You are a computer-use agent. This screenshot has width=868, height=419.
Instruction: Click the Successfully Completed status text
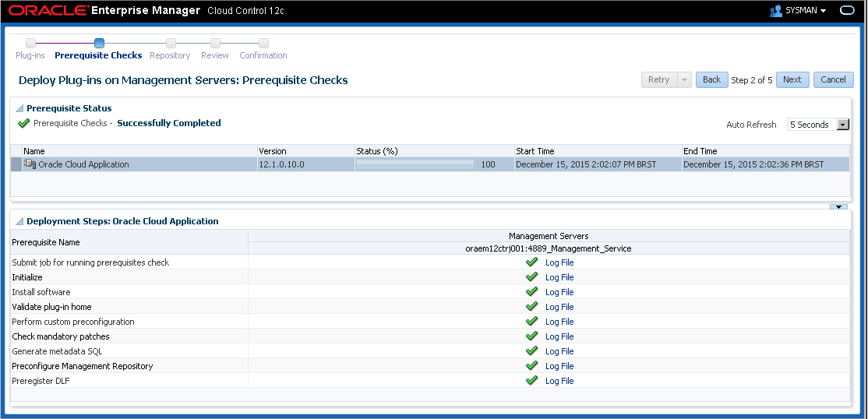[x=169, y=123]
